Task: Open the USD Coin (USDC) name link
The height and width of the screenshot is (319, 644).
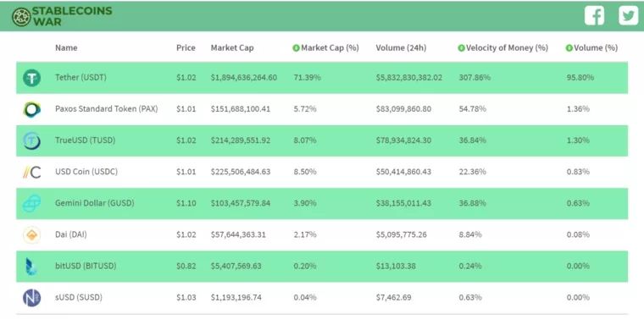Action: (x=86, y=172)
